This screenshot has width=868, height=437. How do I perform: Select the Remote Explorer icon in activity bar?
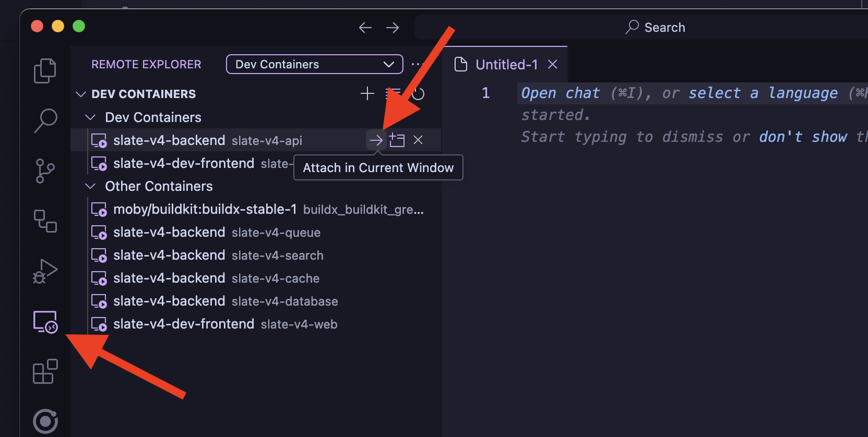44,322
